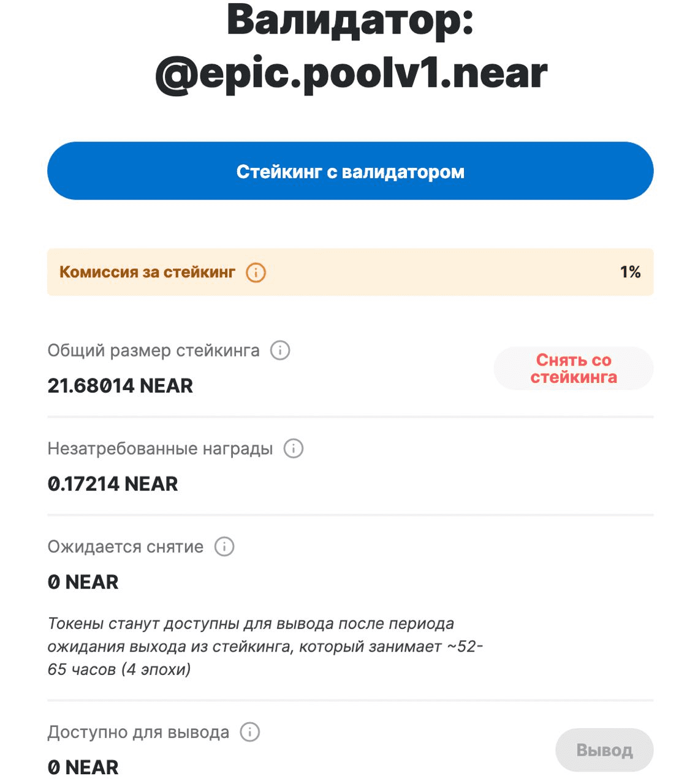This screenshot has height=784, width=695.
Task: Click the 21.68014 NEAR total staked amount
Action: click(x=120, y=386)
